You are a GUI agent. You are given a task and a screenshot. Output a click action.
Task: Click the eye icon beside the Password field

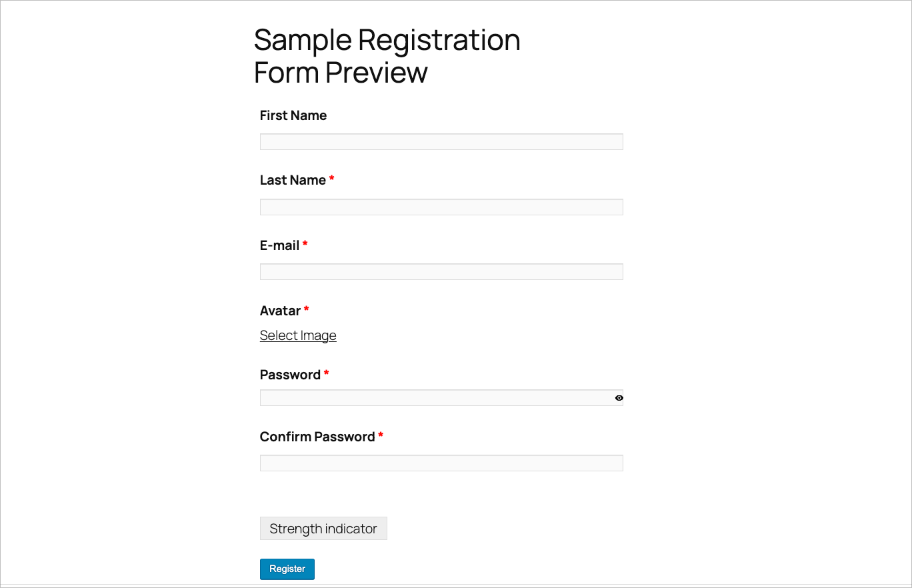619,397
